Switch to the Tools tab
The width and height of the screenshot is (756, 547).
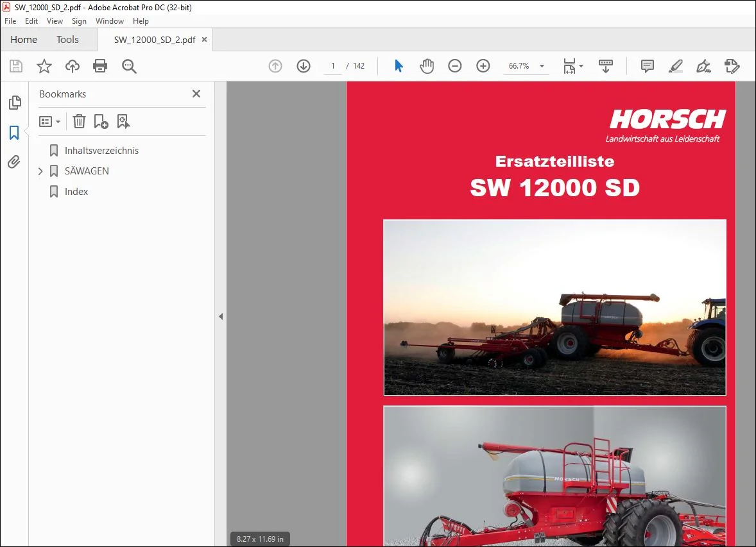coord(67,40)
